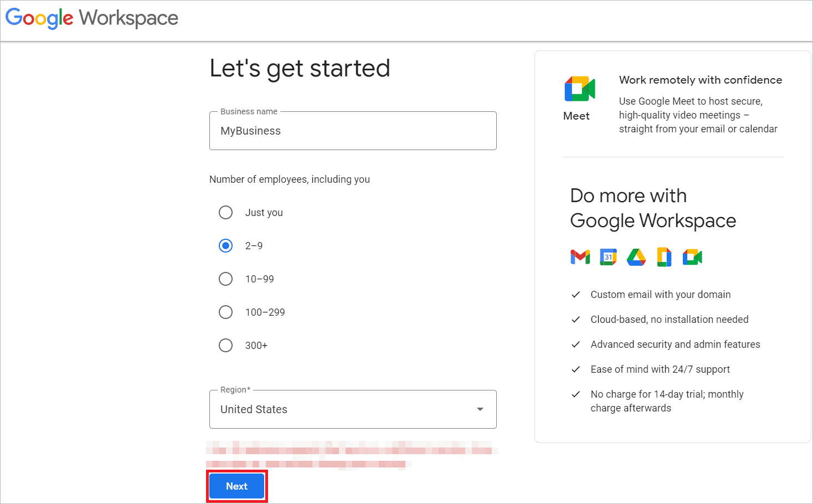Viewport: 813px width, 504px height.
Task: Click the 'Let's get started' heading
Action: coord(300,69)
